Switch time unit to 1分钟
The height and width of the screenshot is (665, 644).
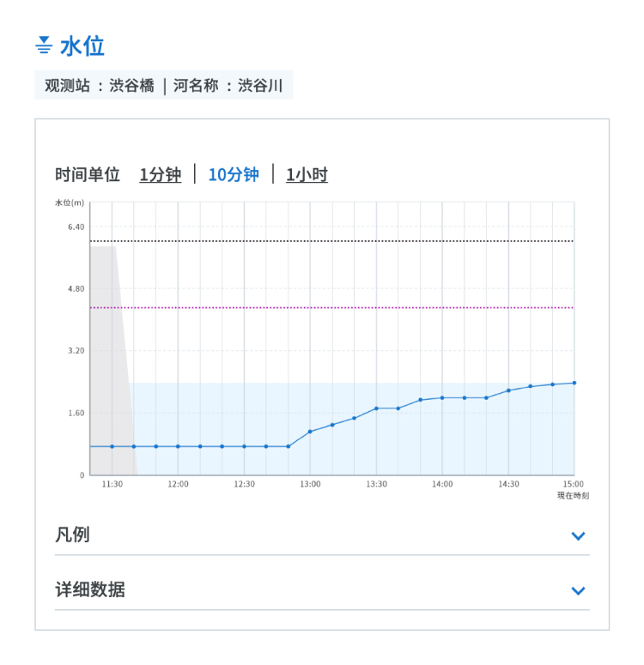[x=161, y=175]
